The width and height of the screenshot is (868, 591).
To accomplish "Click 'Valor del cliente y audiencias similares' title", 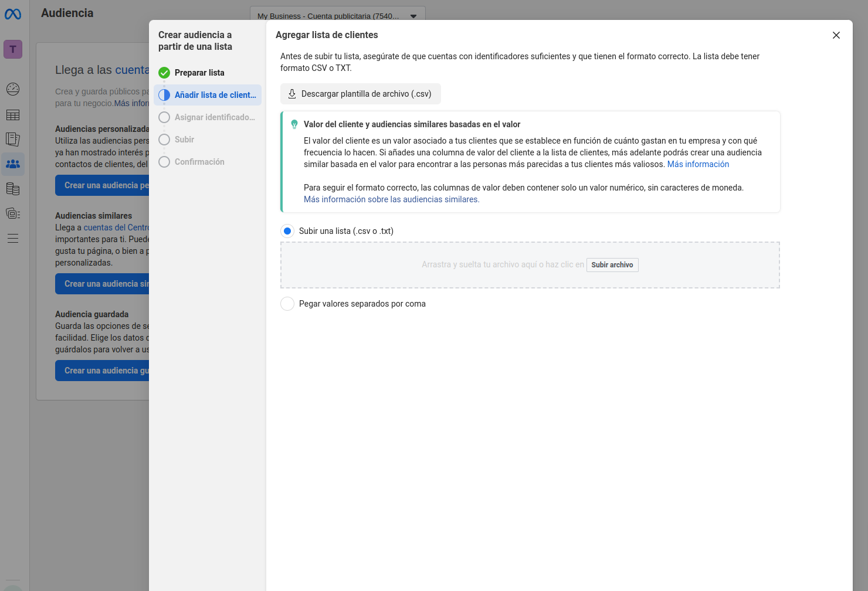I will click(412, 124).
